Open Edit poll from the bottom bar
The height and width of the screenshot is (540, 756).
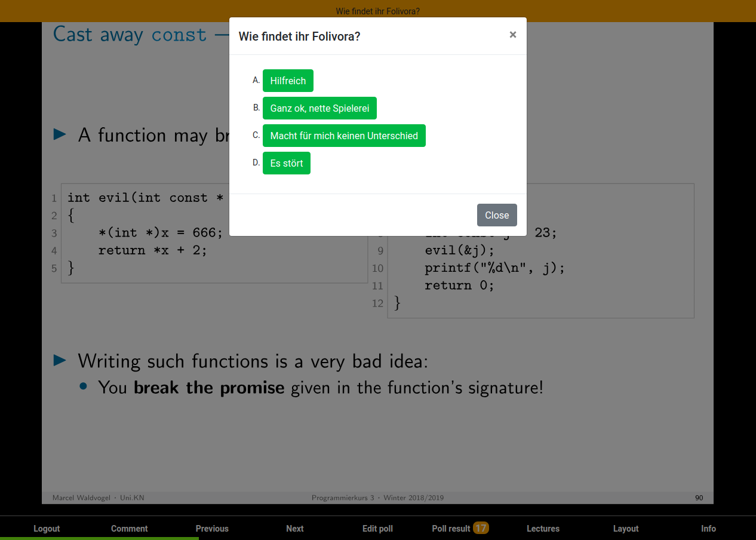(377, 528)
